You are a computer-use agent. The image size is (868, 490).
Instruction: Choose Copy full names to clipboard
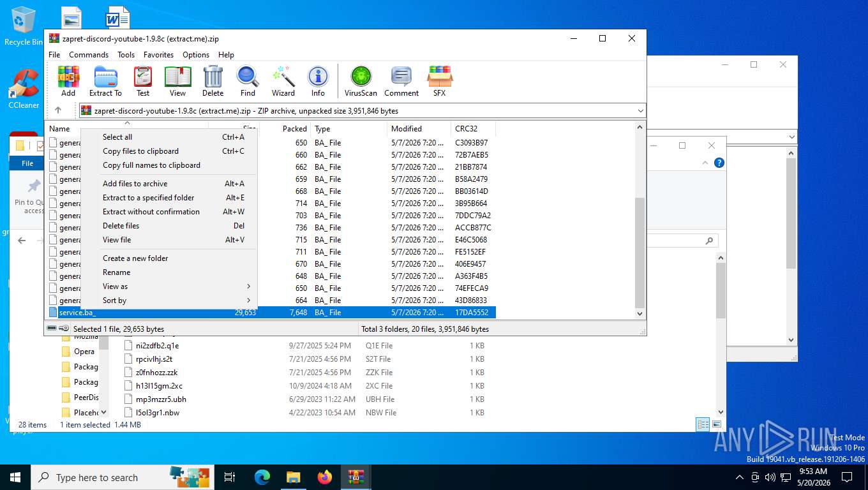click(x=168, y=165)
